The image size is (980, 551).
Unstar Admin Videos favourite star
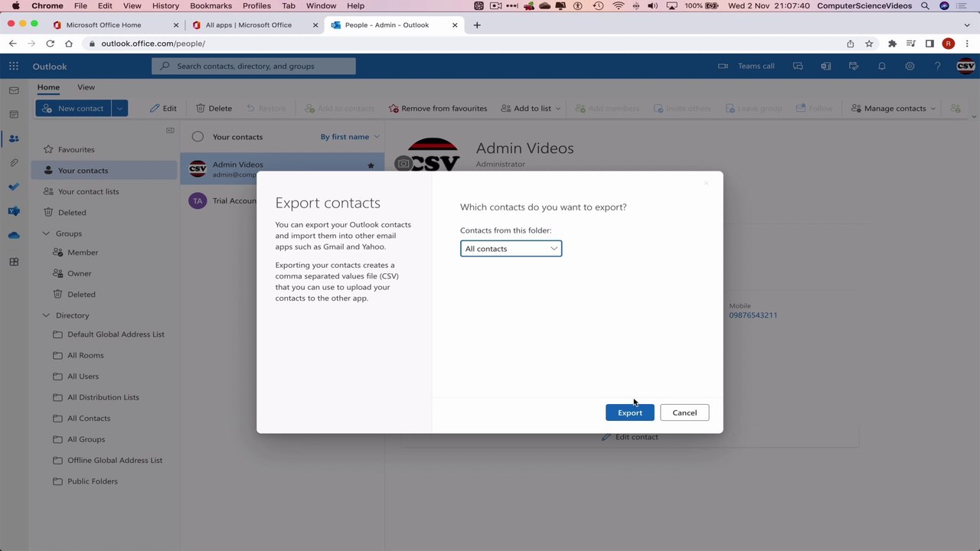pyautogui.click(x=371, y=165)
